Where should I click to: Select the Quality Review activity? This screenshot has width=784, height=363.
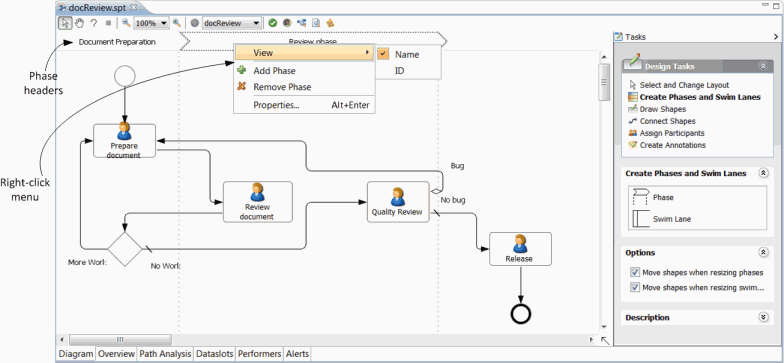[398, 202]
